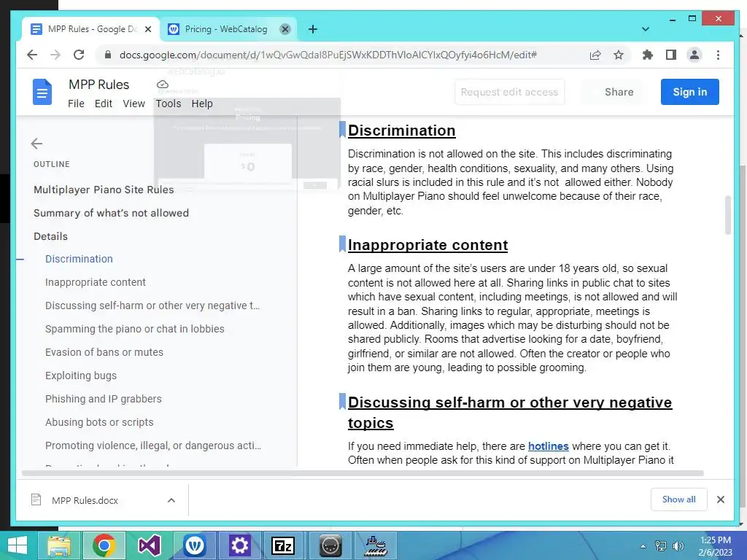The width and height of the screenshot is (747, 560).
Task: Click the Discrimination heading in the document
Action: [x=402, y=131]
